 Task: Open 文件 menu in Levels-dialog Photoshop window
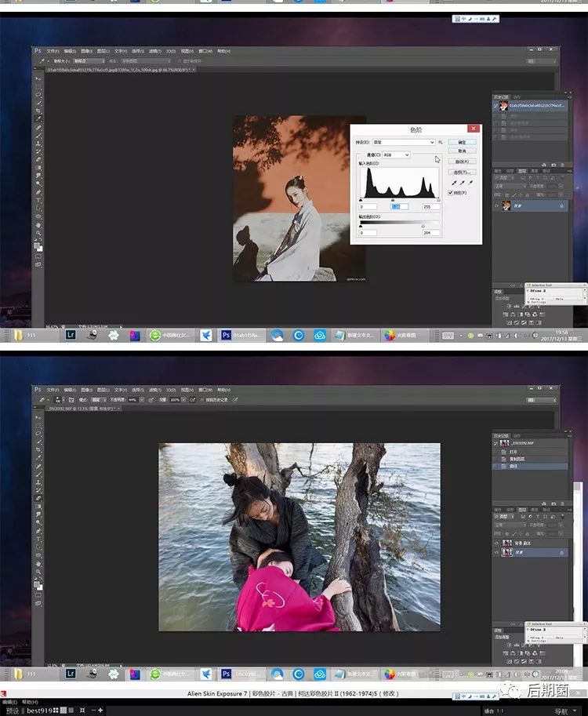click(x=53, y=52)
